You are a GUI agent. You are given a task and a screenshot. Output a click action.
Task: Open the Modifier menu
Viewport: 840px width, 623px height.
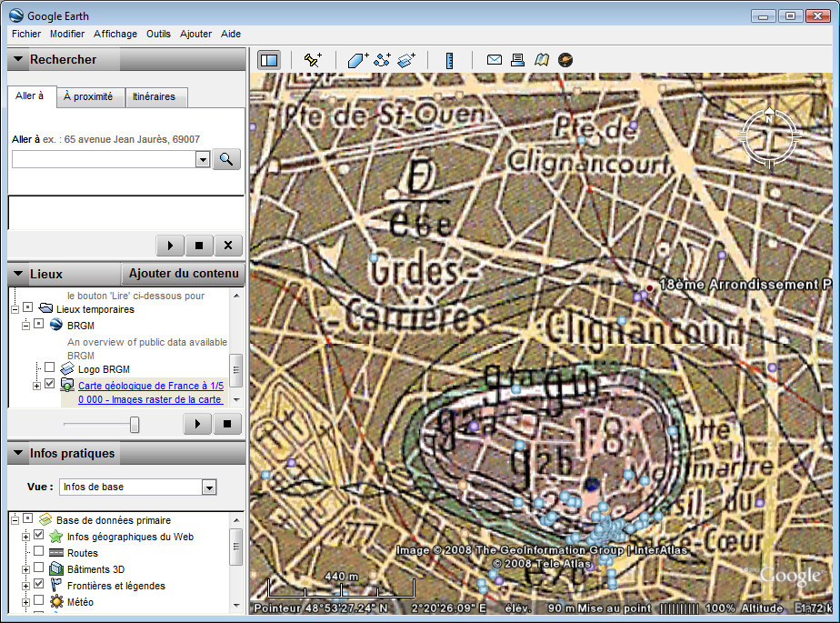coord(67,34)
